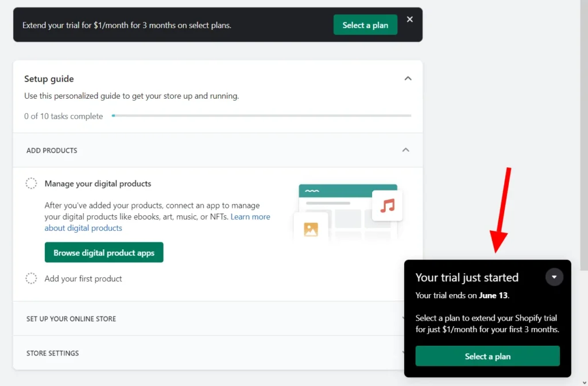The height and width of the screenshot is (386, 588).
Task: Open the Add your first product task
Action: coord(83,279)
